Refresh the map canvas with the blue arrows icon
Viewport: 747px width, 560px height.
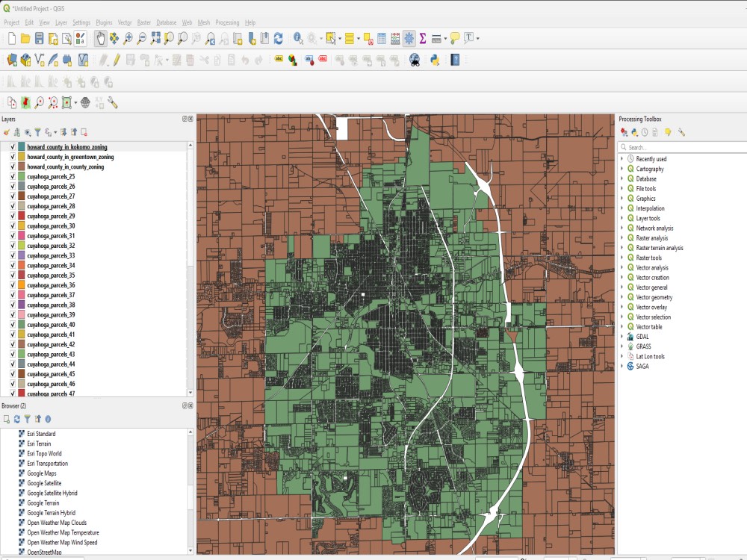click(x=278, y=39)
